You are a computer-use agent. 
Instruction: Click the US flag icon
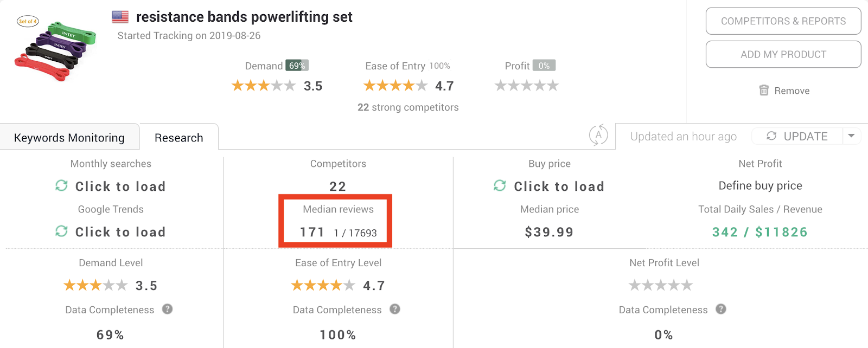tap(120, 17)
